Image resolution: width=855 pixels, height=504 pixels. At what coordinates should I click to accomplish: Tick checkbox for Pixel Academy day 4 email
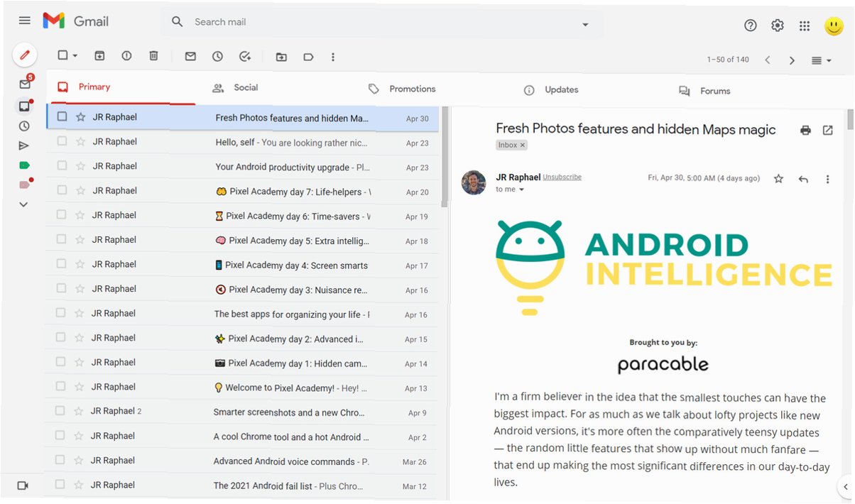[x=61, y=264]
